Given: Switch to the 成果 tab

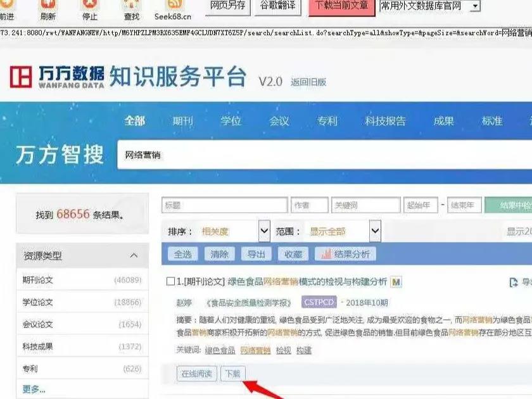Looking at the screenshot, I should (x=444, y=121).
